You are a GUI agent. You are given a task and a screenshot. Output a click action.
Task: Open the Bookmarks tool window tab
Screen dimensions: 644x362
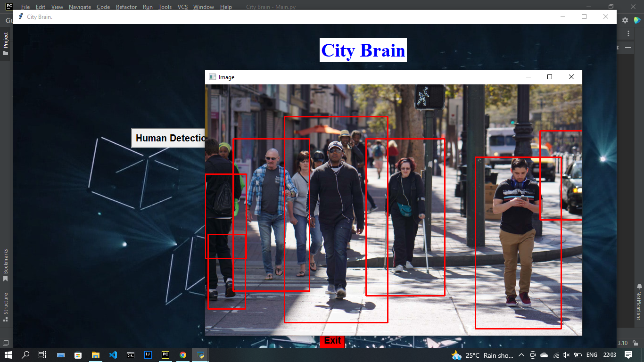(x=6, y=265)
